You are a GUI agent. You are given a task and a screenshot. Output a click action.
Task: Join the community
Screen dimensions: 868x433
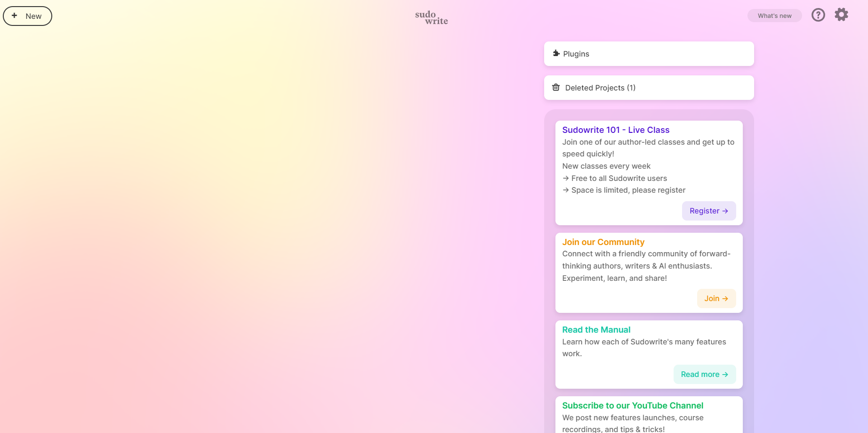tap(716, 298)
